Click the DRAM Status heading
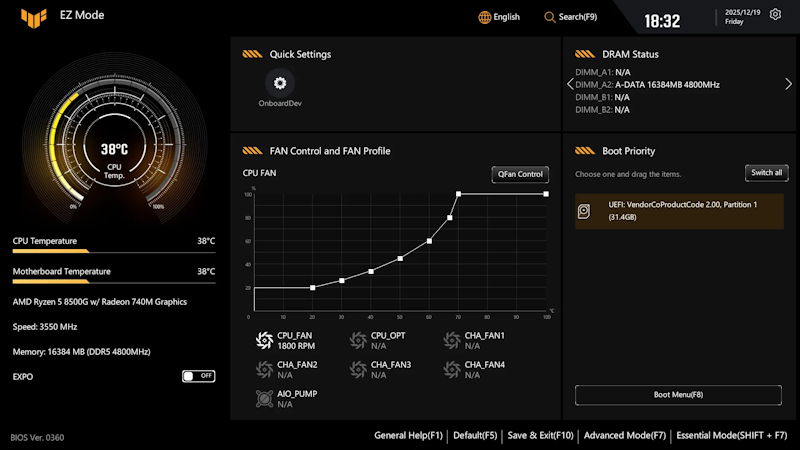 pos(630,54)
